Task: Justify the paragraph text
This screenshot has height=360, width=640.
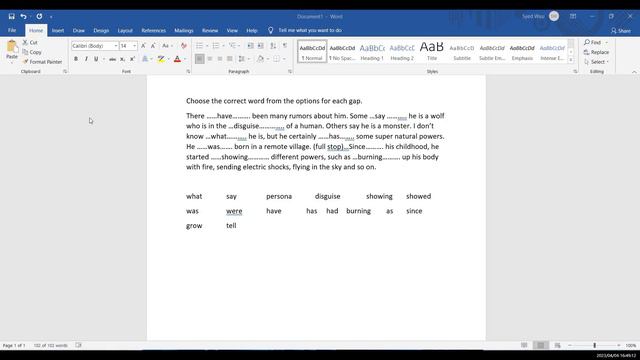Action: coord(230,59)
